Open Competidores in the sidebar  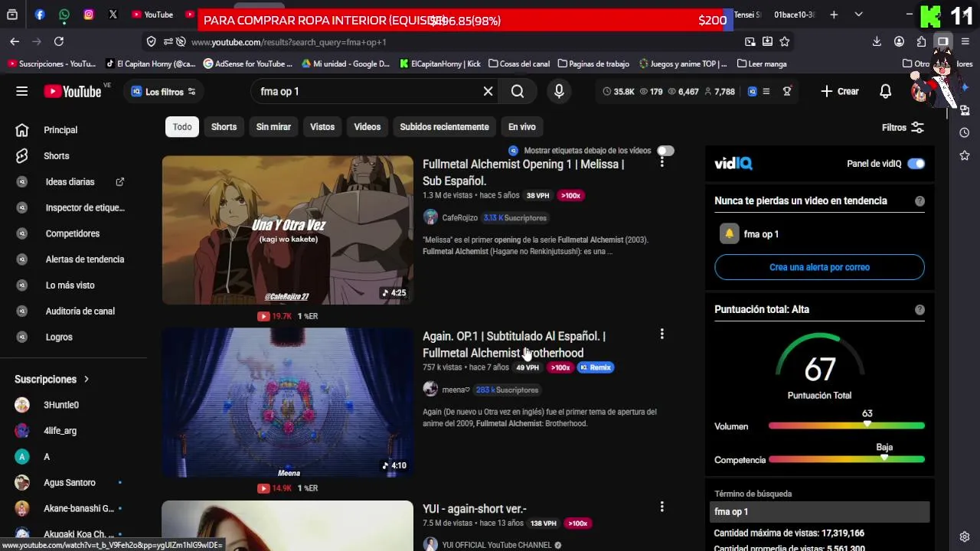click(x=73, y=233)
